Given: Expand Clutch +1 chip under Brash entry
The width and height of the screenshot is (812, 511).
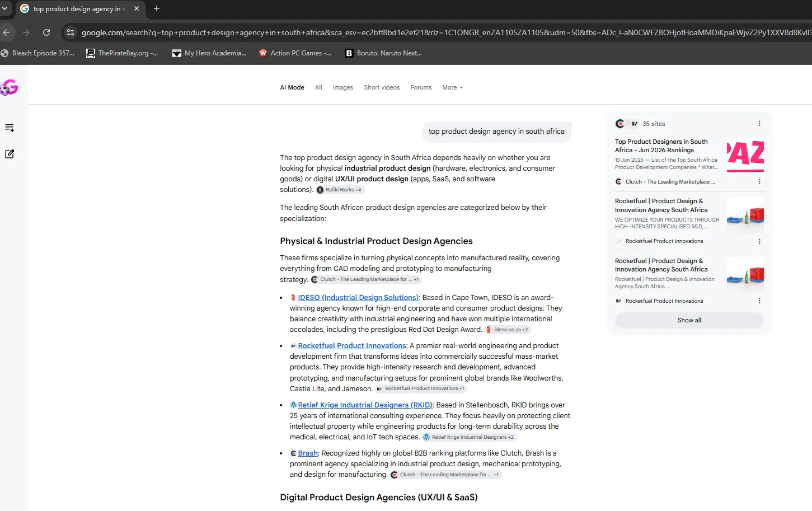Looking at the screenshot, I should click(x=445, y=475).
